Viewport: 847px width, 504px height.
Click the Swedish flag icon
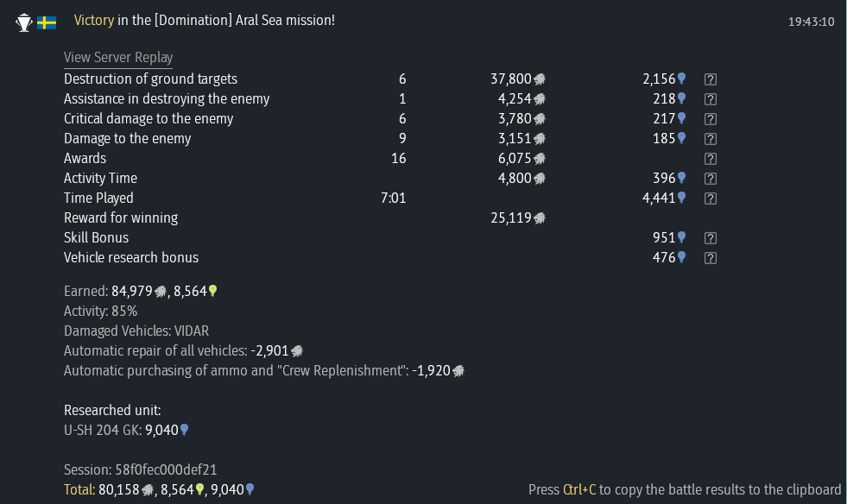(47, 22)
